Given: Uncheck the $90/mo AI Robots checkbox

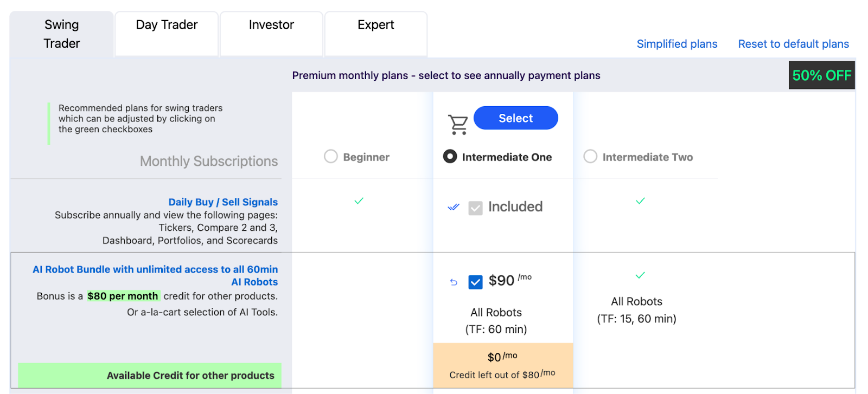Looking at the screenshot, I should (475, 282).
